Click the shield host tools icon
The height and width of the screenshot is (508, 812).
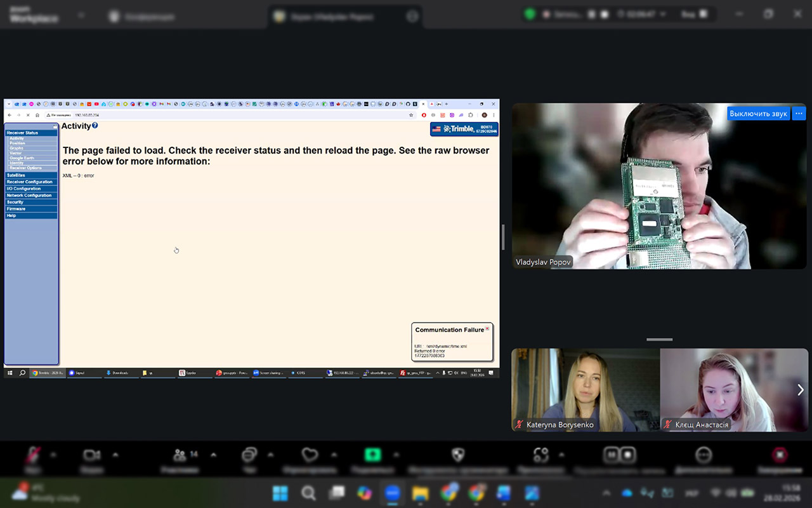[457, 455]
